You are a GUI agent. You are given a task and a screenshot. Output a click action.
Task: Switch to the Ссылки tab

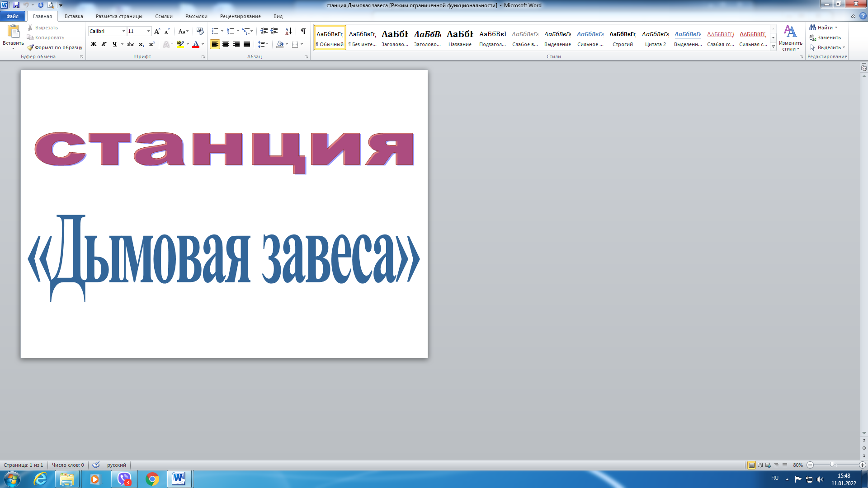click(164, 16)
